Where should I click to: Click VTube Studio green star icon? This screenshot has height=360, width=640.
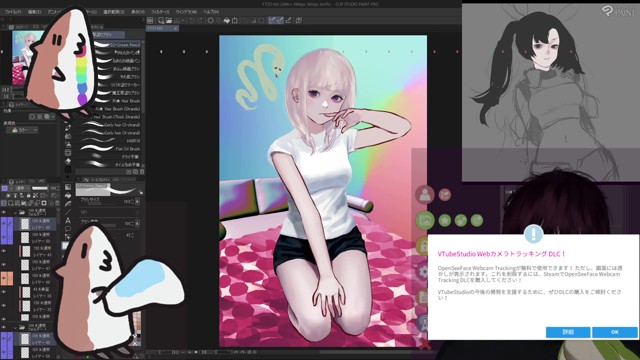tap(445, 220)
